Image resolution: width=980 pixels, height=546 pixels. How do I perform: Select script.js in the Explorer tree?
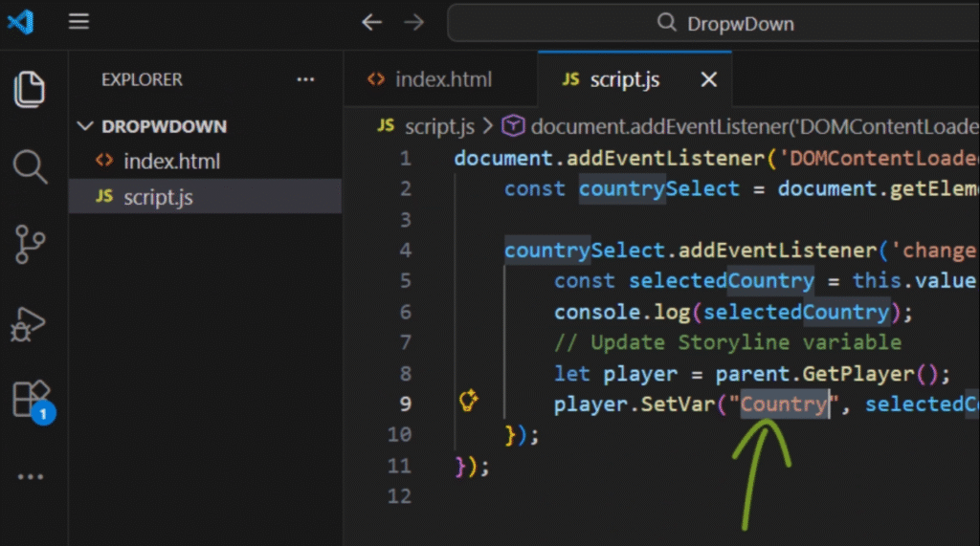coord(158,197)
